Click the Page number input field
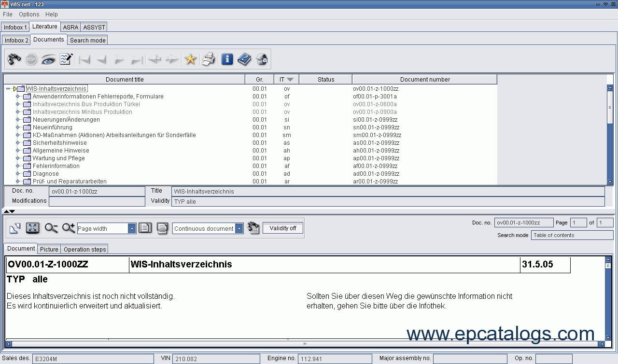This screenshot has width=618, height=364. 578,223
